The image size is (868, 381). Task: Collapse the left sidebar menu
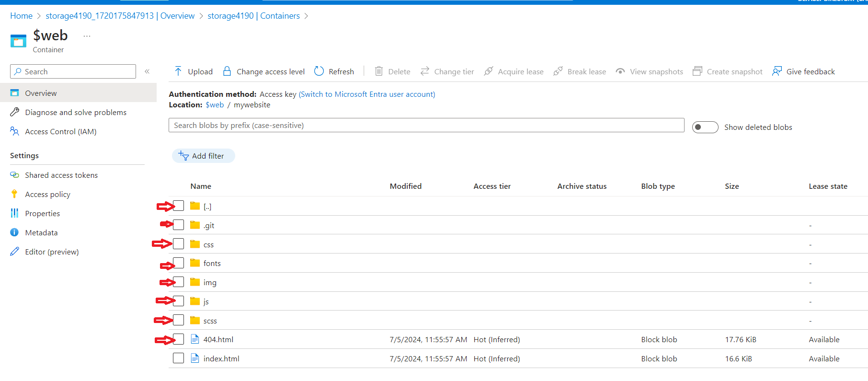point(147,71)
